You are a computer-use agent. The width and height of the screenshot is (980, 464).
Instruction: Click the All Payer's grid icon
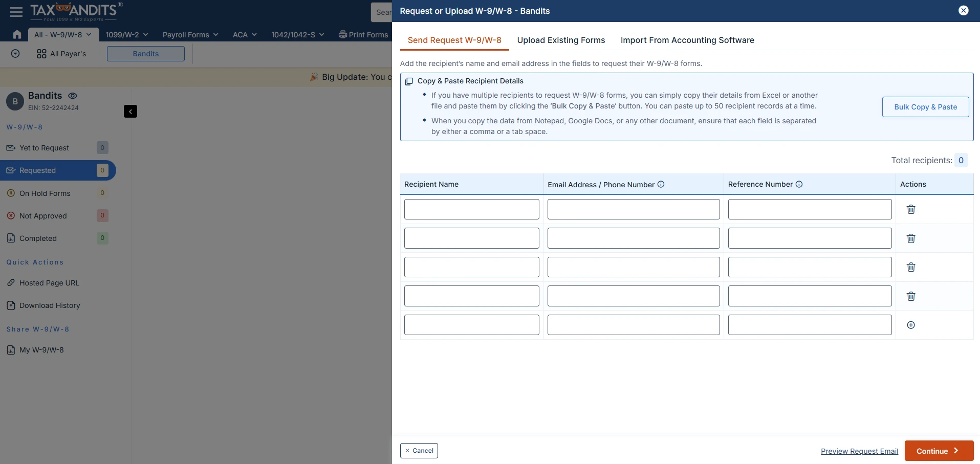tap(41, 54)
